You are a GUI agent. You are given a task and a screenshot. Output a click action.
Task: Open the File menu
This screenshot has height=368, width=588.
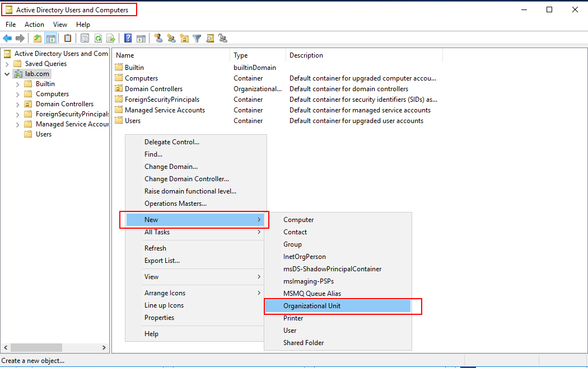(x=11, y=25)
